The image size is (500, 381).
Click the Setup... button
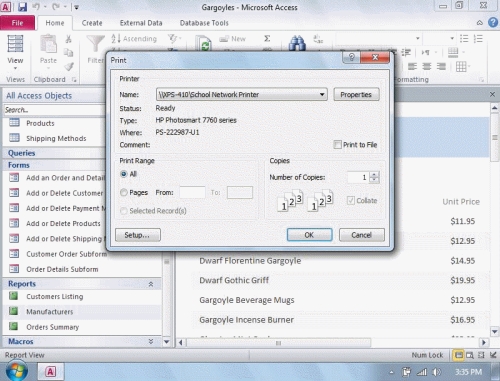137,235
